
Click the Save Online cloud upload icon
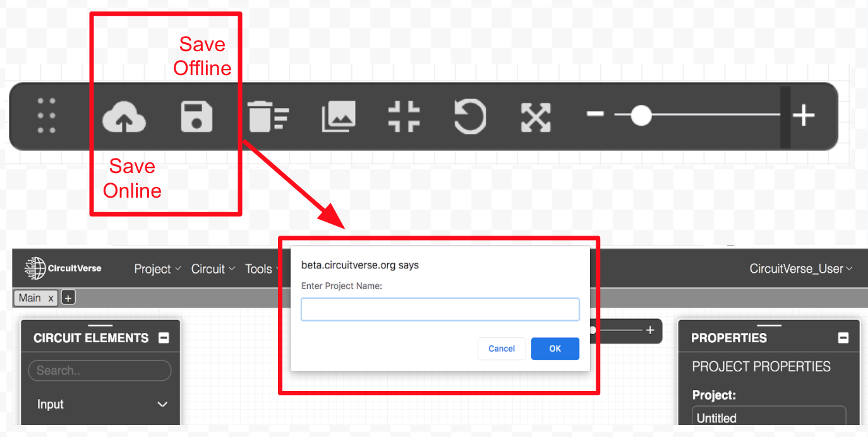click(x=124, y=117)
